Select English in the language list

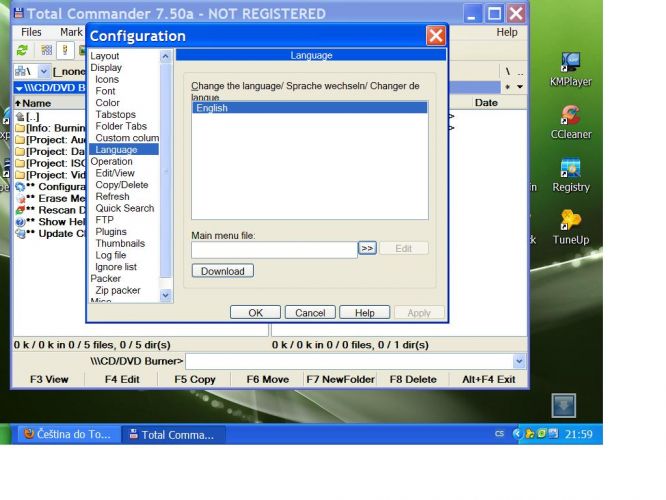[x=310, y=108]
